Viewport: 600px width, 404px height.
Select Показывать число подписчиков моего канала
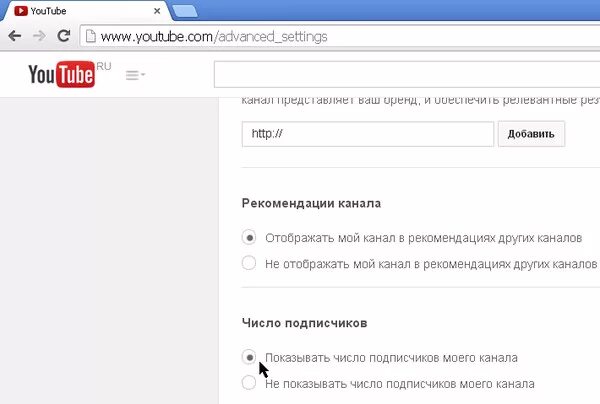point(249,357)
